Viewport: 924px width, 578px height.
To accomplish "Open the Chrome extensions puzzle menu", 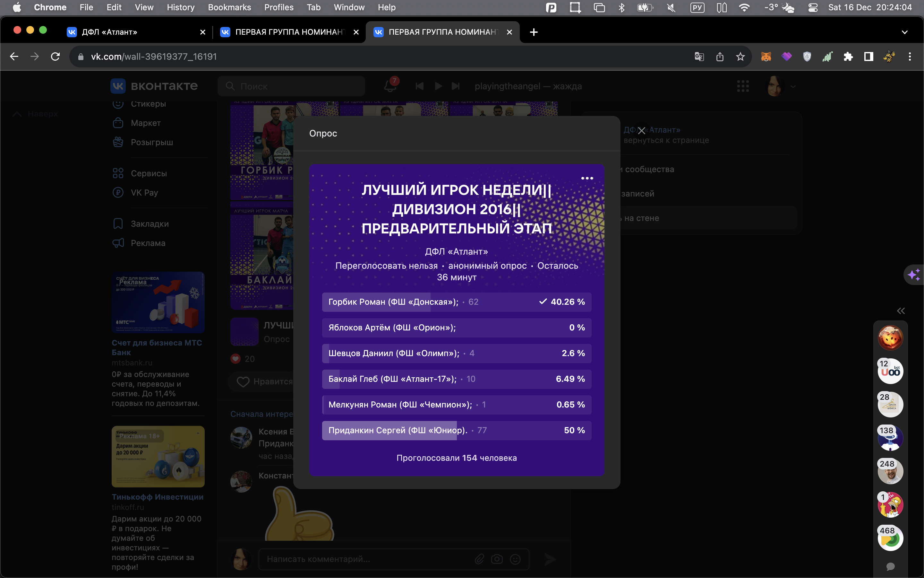I will [x=848, y=57].
